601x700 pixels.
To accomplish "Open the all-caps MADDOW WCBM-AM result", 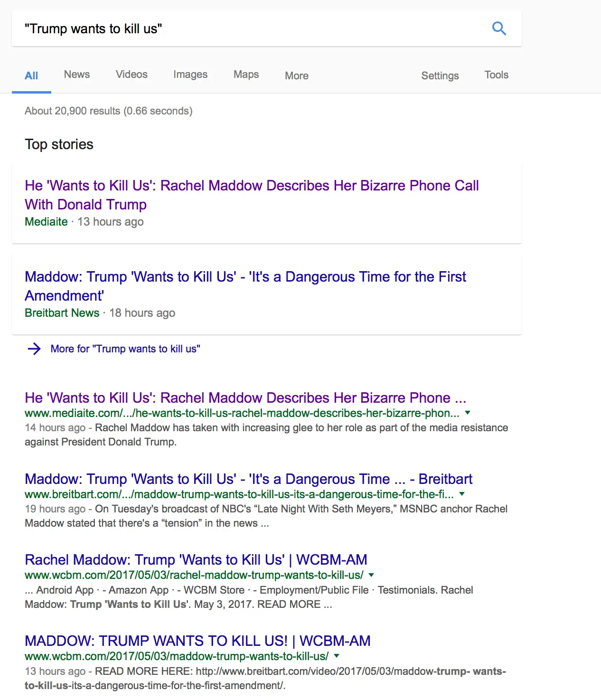I will click(197, 641).
